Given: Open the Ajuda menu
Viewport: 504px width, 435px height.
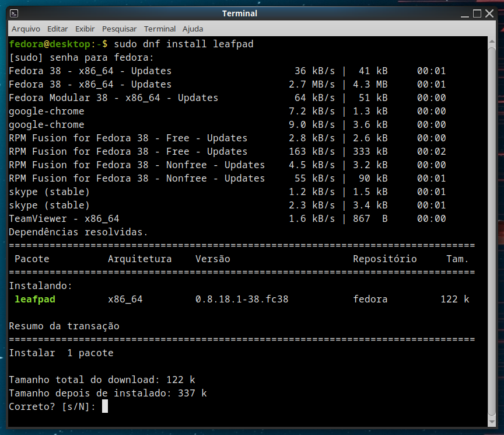Looking at the screenshot, I should coord(193,29).
